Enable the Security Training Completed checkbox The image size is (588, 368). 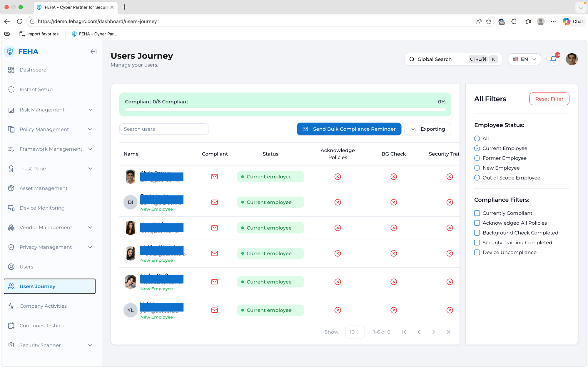pos(477,243)
